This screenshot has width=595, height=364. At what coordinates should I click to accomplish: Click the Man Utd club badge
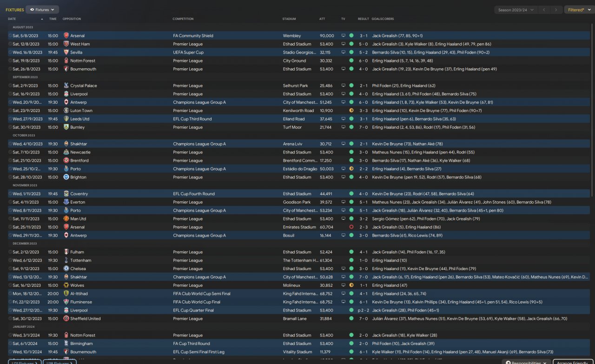66,219
